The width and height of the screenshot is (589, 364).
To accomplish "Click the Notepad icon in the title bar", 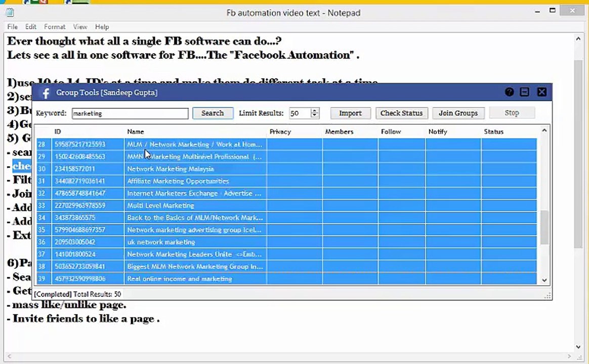I will [10, 13].
